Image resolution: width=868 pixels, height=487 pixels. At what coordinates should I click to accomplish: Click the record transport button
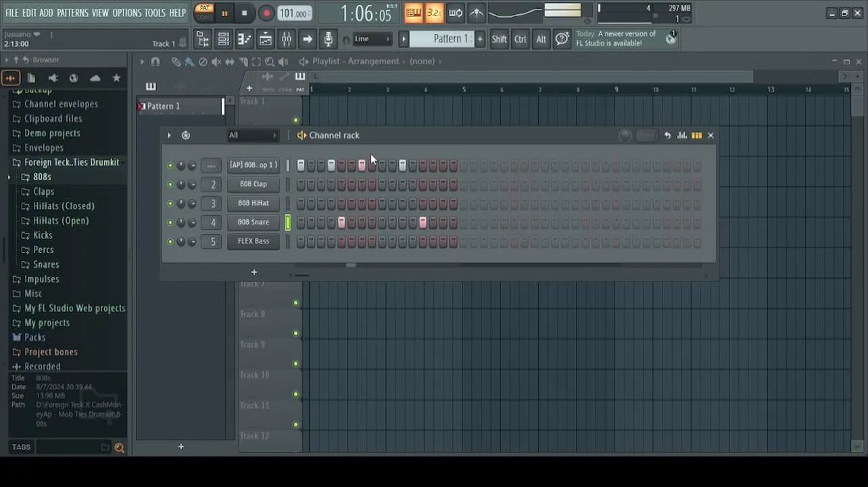click(266, 13)
